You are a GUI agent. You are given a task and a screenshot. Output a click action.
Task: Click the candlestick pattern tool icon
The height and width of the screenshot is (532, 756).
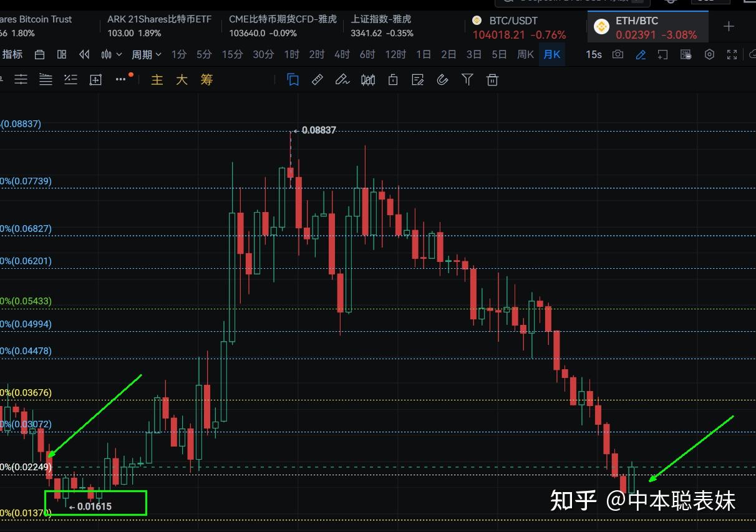click(x=367, y=79)
